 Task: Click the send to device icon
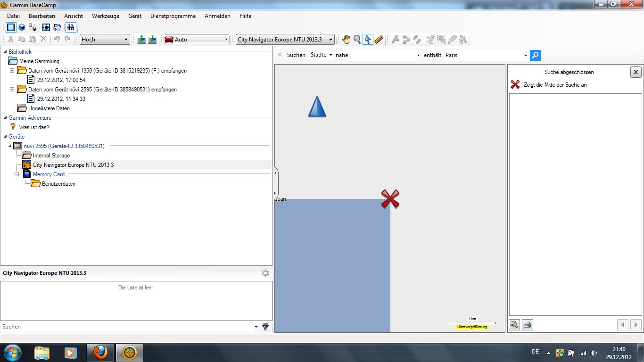click(141, 40)
